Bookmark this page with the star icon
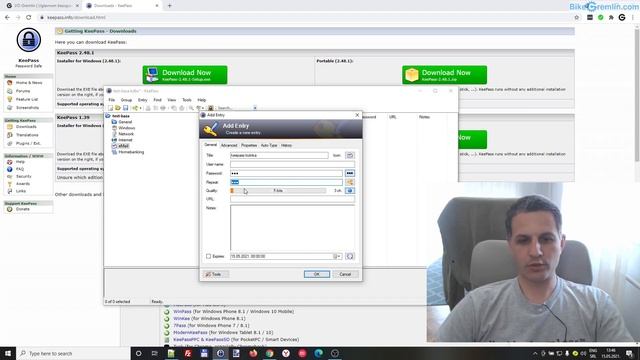Image resolution: width=640 pixels, height=360 pixels. [x=577, y=18]
